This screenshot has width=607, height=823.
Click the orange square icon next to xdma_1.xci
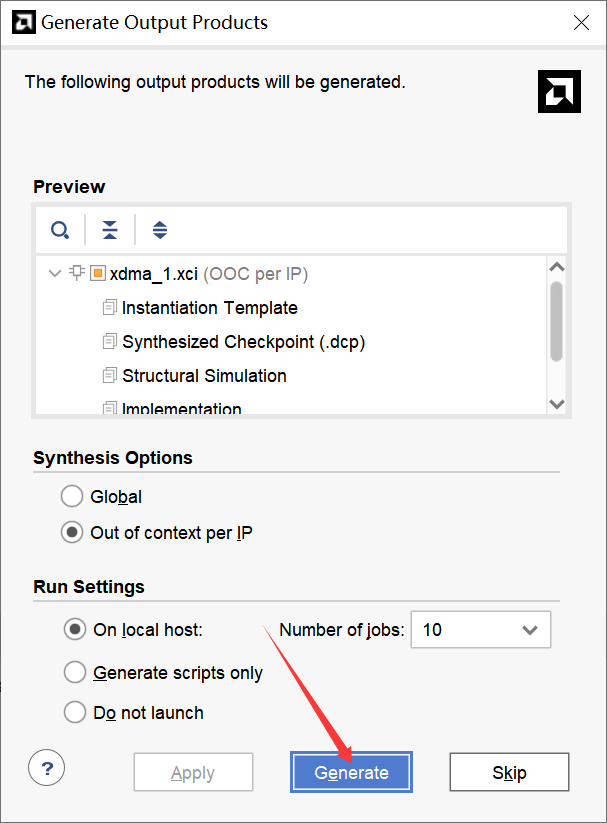[98, 273]
